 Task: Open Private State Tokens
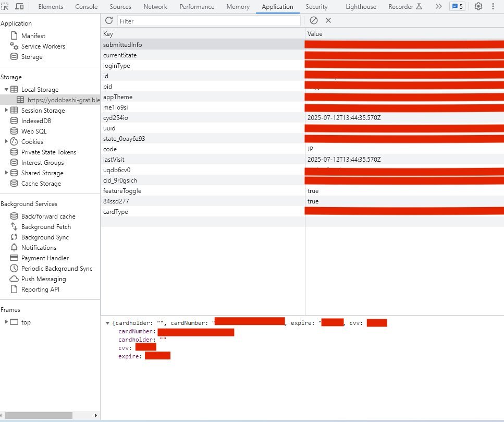click(48, 152)
